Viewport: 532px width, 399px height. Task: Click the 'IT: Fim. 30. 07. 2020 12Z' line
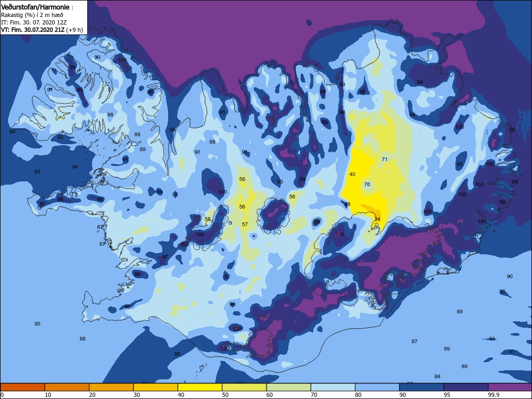coord(34,22)
